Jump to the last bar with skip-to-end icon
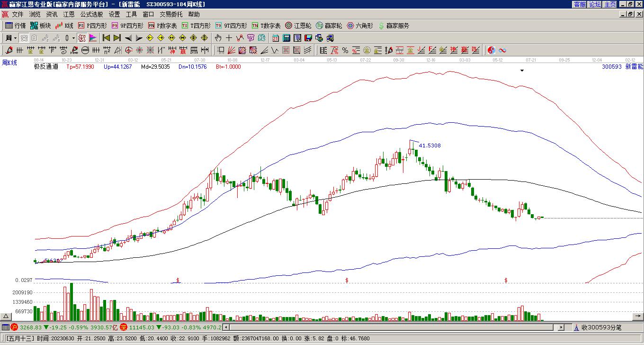Image resolution: width=644 pixels, height=345 pixels. pos(117,38)
